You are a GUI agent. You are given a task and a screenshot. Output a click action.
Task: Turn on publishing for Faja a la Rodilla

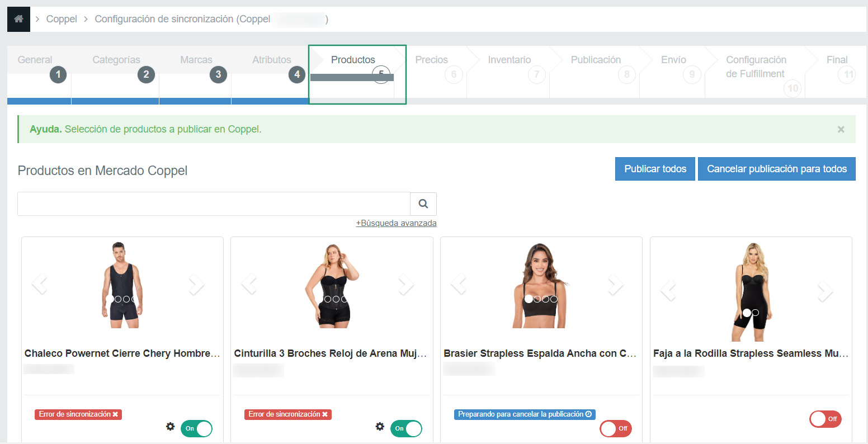tap(825, 419)
